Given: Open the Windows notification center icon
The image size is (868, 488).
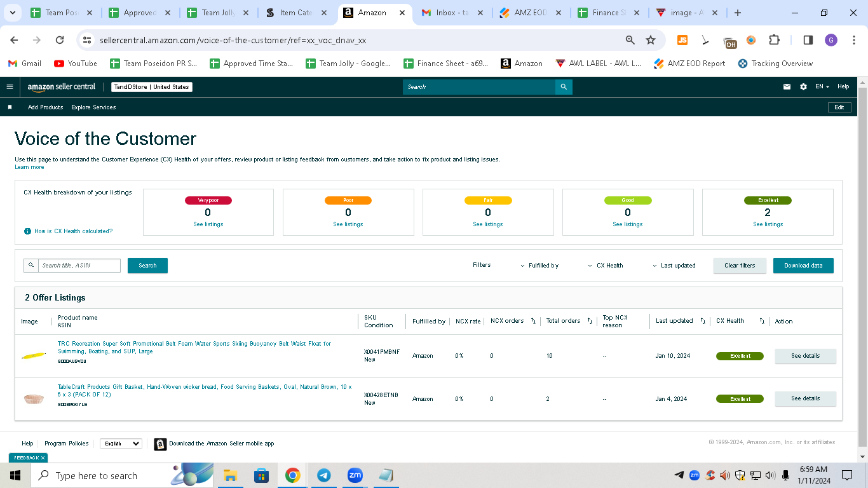Looking at the screenshot, I should [847, 475].
